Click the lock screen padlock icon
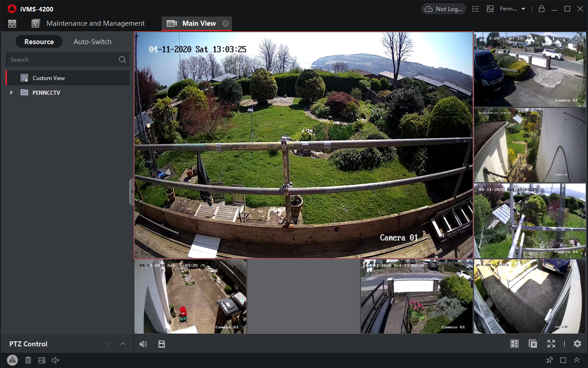The image size is (588, 368). [x=542, y=9]
